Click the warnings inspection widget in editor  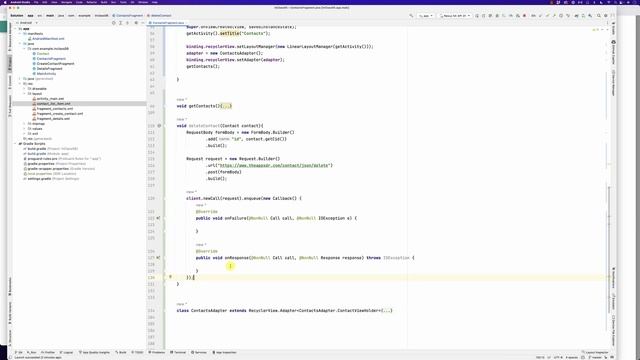[596, 29]
